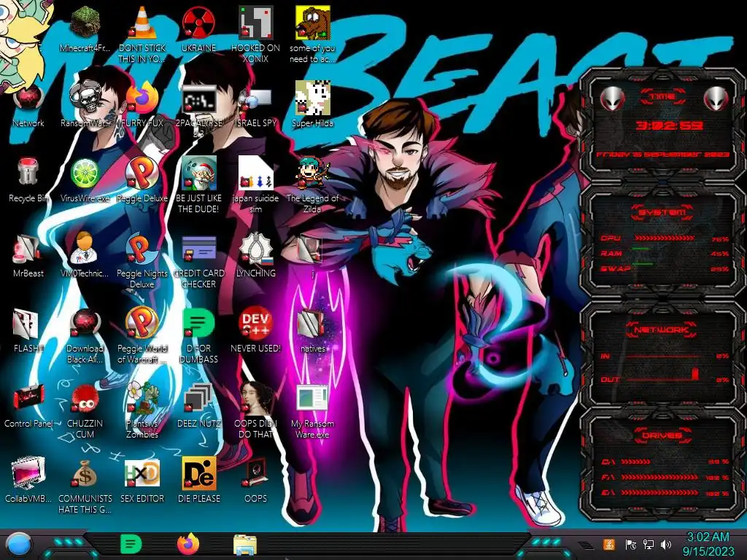Open the ISRAEL SPY shortcut
Viewport: 747px width, 560px height.
[x=255, y=98]
